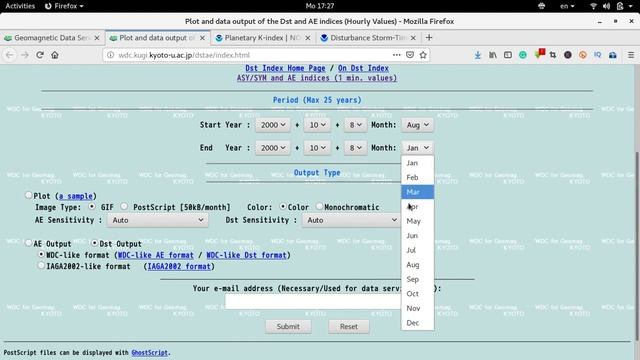The height and width of the screenshot is (360, 640).
Task: Choose the Color radio option
Action: coord(282,206)
